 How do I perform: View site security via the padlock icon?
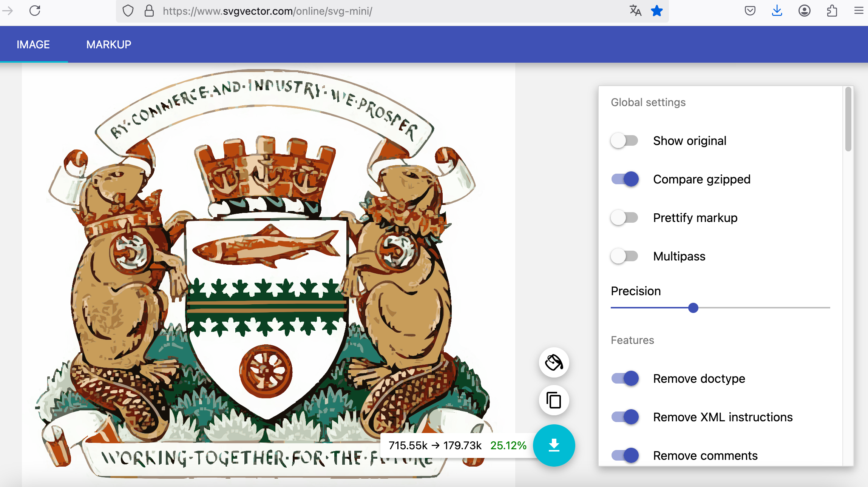point(149,11)
